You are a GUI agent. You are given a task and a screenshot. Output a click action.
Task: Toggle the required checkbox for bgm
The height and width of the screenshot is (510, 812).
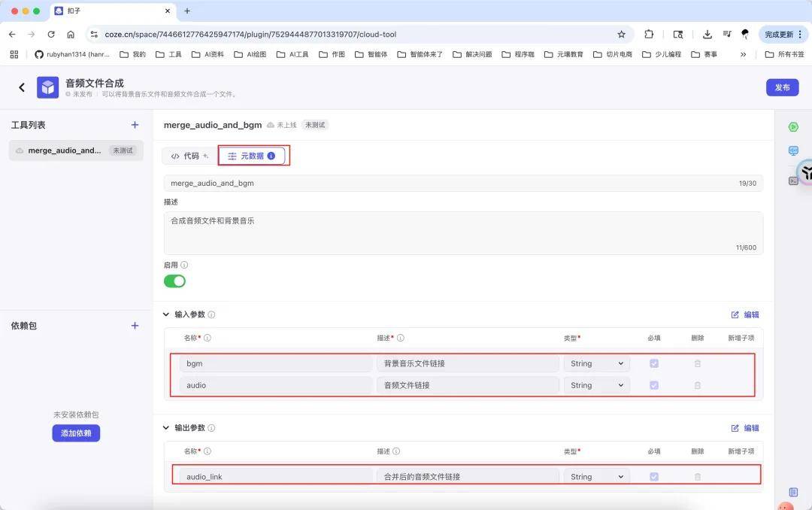654,363
